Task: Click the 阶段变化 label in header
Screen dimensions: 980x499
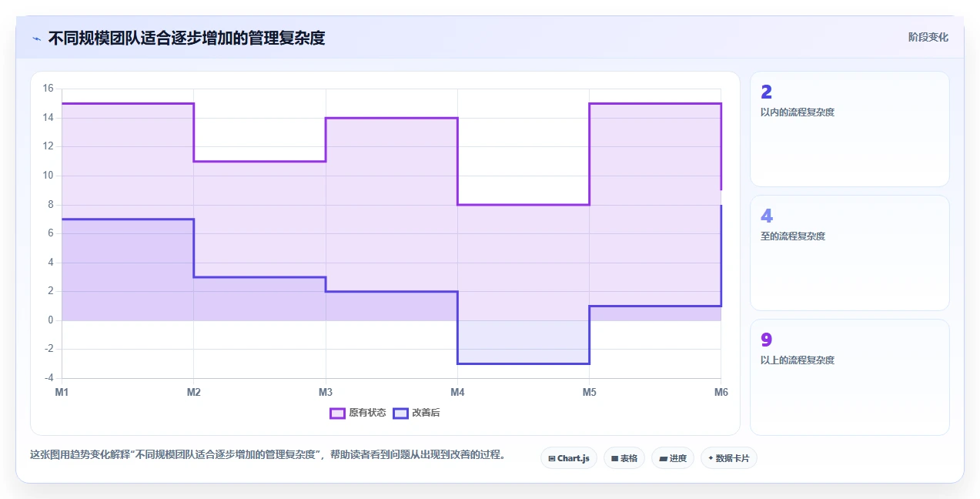Action: click(x=928, y=37)
